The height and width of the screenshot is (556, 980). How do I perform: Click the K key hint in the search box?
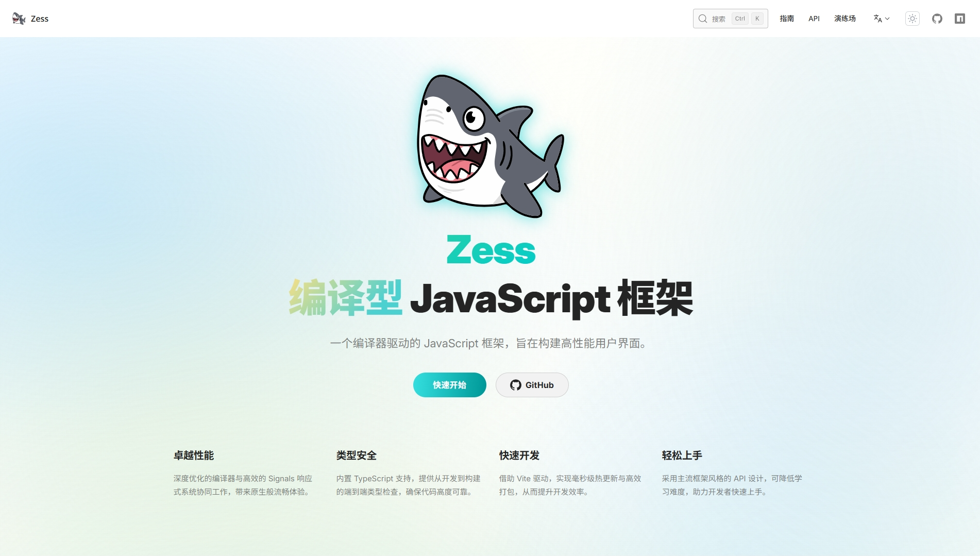click(x=757, y=19)
